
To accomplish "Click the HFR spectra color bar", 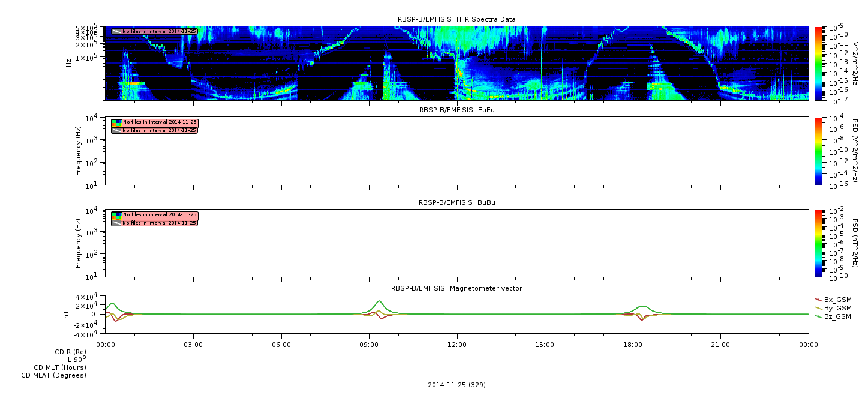I will [819, 64].
